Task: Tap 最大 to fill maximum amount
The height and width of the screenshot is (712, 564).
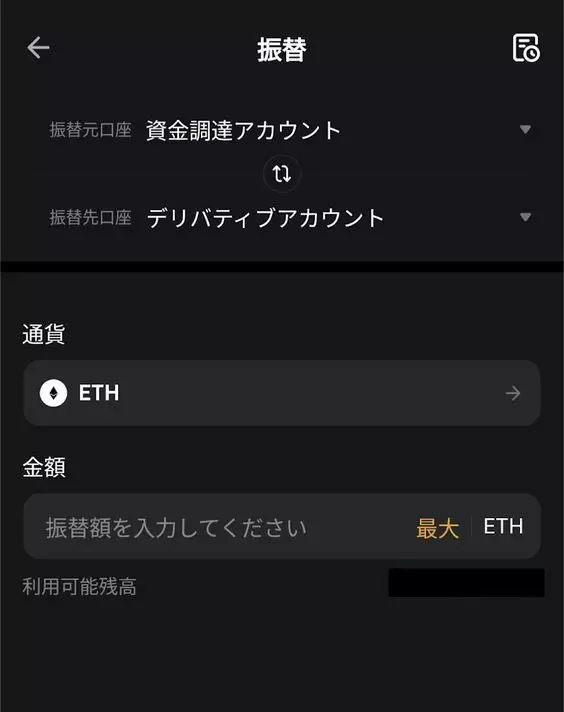Action: [437, 528]
